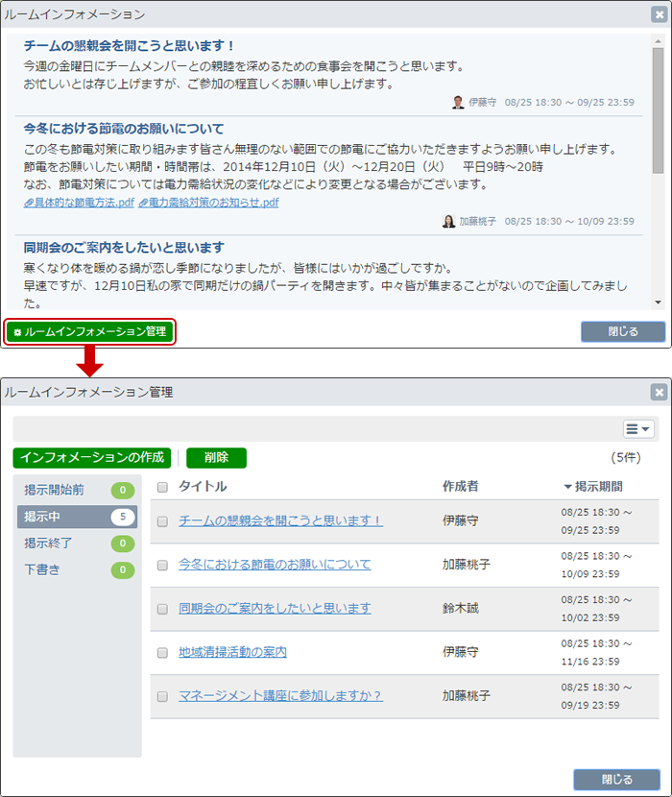Image resolution: width=672 pixels, height=797 pixels.
Task: Click 加藤桃子 avatar icon in second post
Action: coord(449,221)
